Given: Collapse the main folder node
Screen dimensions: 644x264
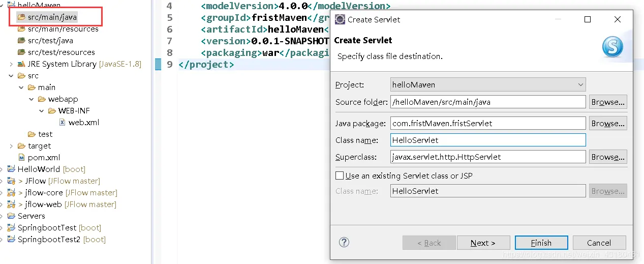Looking at the screenshot, I should pos(21,87).
